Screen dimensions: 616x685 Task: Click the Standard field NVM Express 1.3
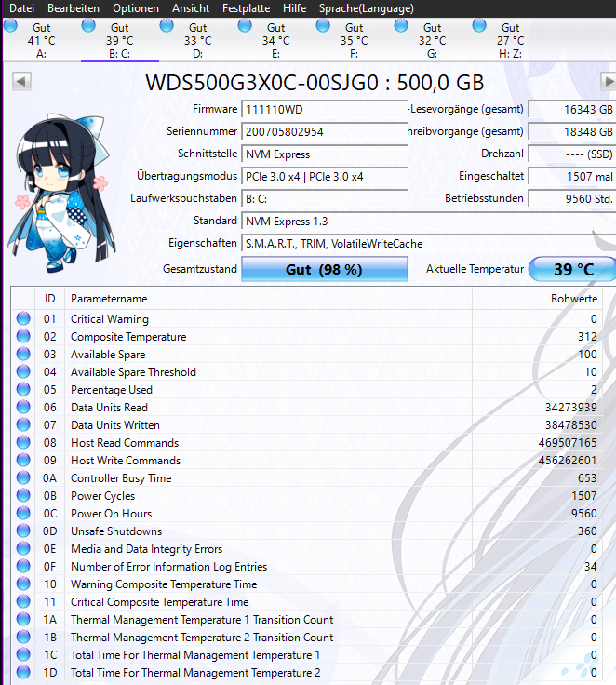(x=429, y=222)
